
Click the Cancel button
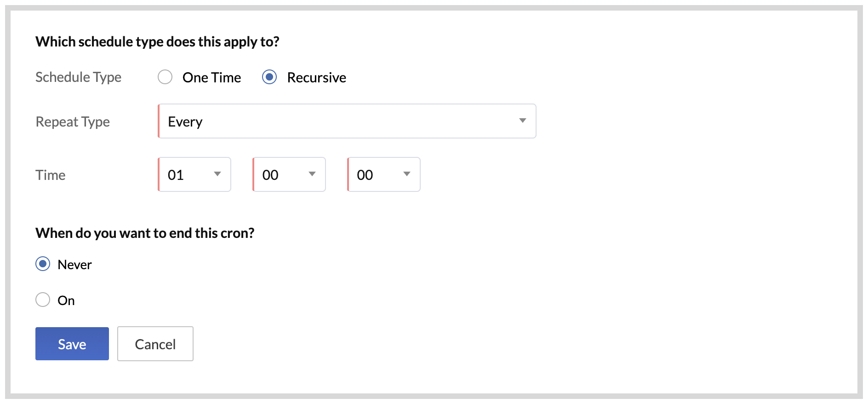[155, 344]
